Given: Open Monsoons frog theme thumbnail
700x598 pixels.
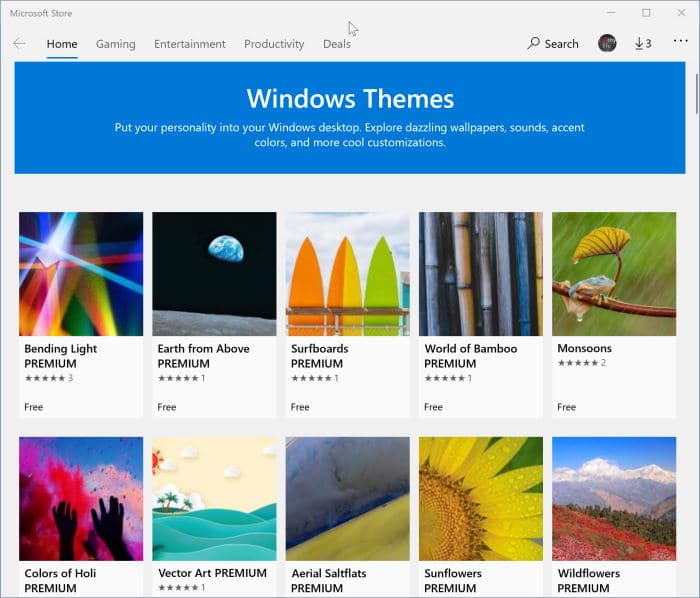Looking at the screenshot, I should click(x=614, y=274).
